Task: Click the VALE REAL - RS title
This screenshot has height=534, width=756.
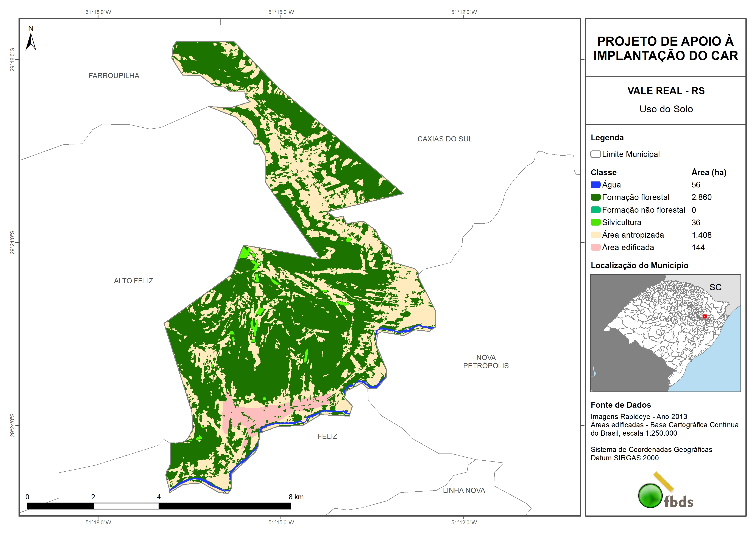Action: click(666, 91)
